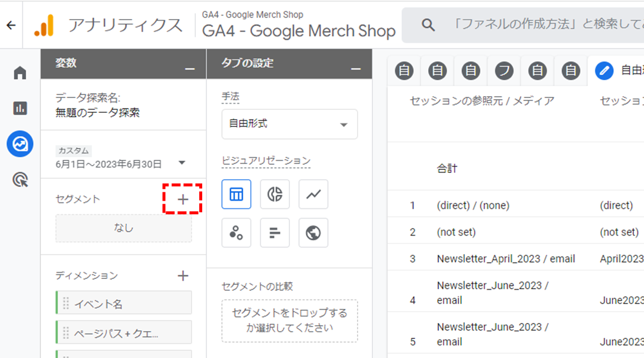Click row 5 Newsletter_June_2023 / email

coord(493,334)
